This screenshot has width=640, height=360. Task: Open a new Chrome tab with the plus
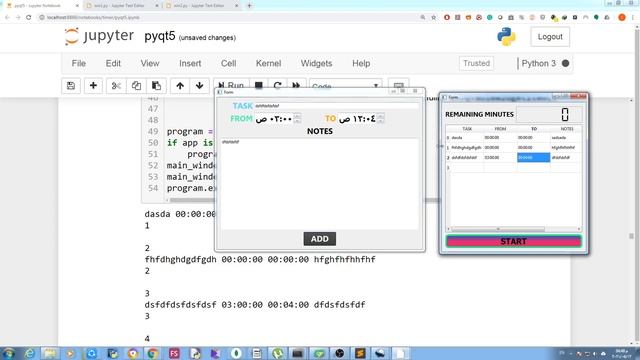(249, 6)
